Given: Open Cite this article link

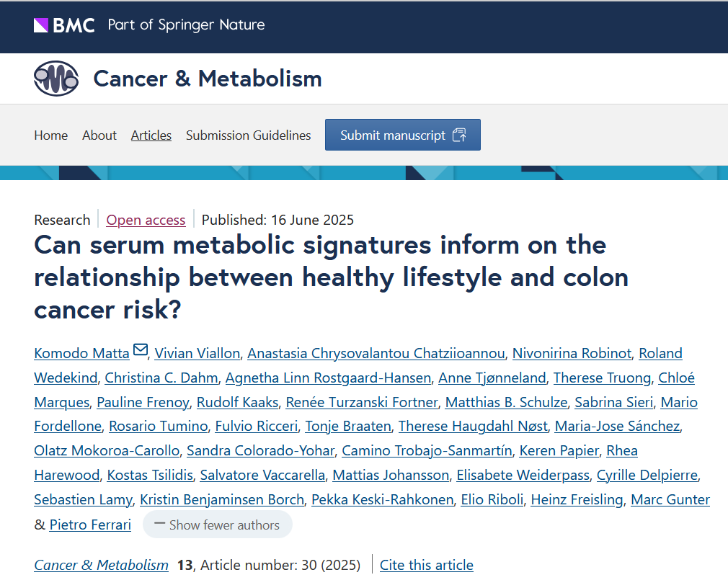Looking at the screenshot, I should (427, 565).
